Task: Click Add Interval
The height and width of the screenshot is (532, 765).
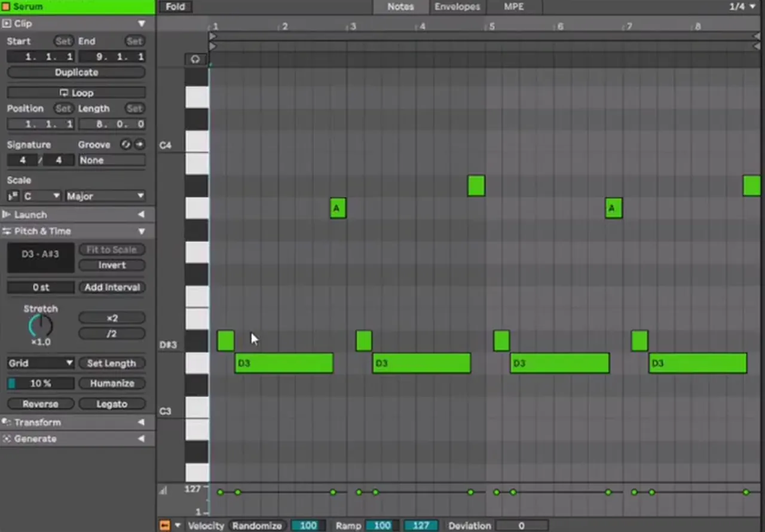Action: tap(112, 288)
